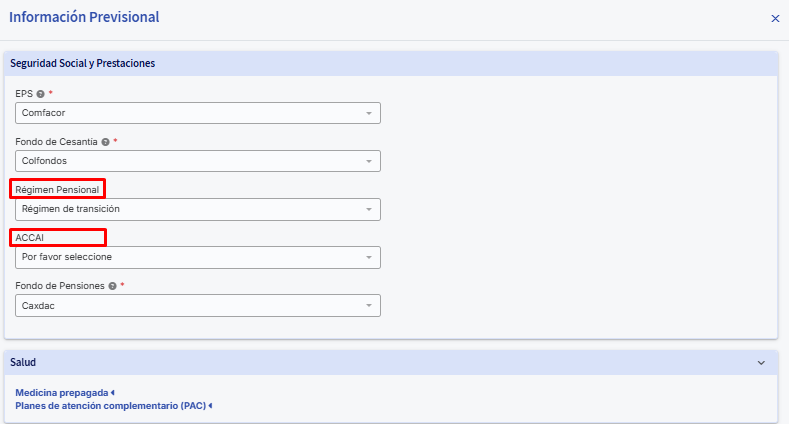Click the Fondo de Pensiones field label

pos(60,286)
